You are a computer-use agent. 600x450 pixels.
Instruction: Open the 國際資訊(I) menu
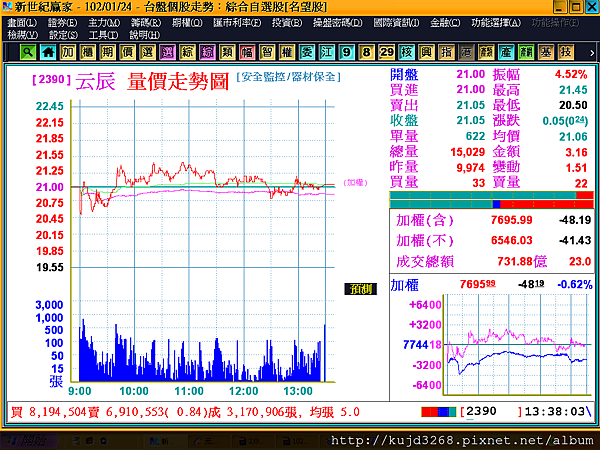(396, 23)
